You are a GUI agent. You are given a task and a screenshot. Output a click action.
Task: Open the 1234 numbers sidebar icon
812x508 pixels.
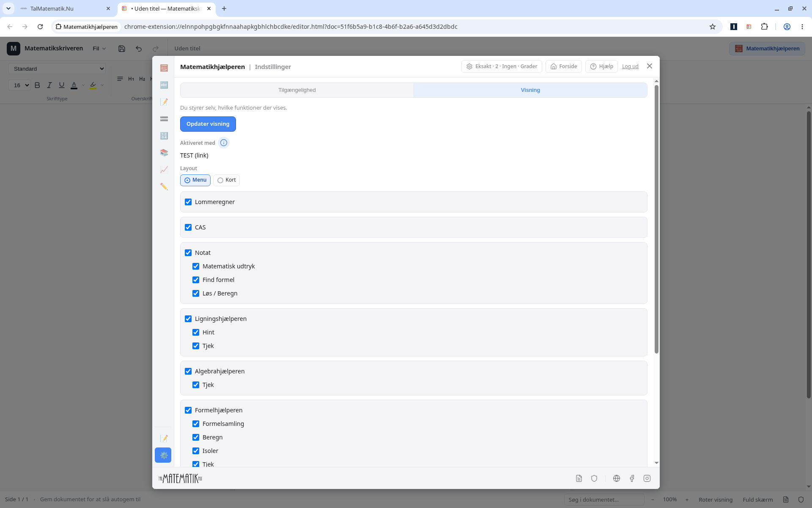click(x=164, y=136)
